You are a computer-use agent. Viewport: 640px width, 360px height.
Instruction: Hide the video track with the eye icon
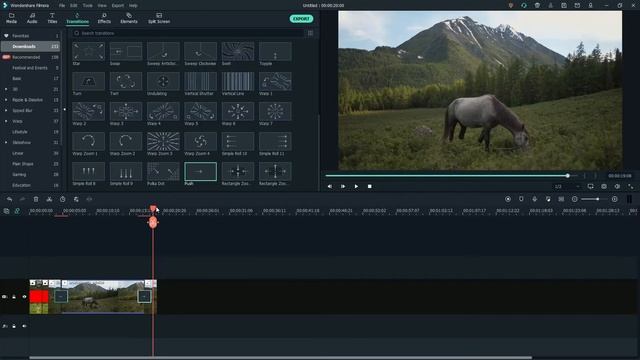(x=24, y=297)
